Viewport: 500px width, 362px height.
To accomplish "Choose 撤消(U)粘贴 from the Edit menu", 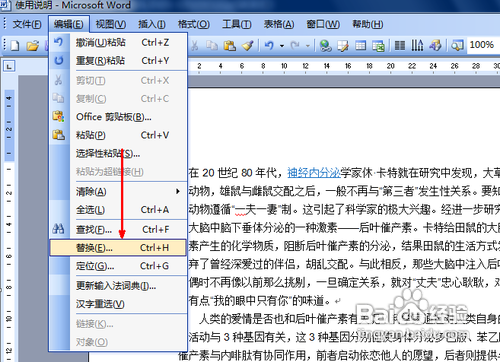I will pyautogui.click(x=118, y=42).
